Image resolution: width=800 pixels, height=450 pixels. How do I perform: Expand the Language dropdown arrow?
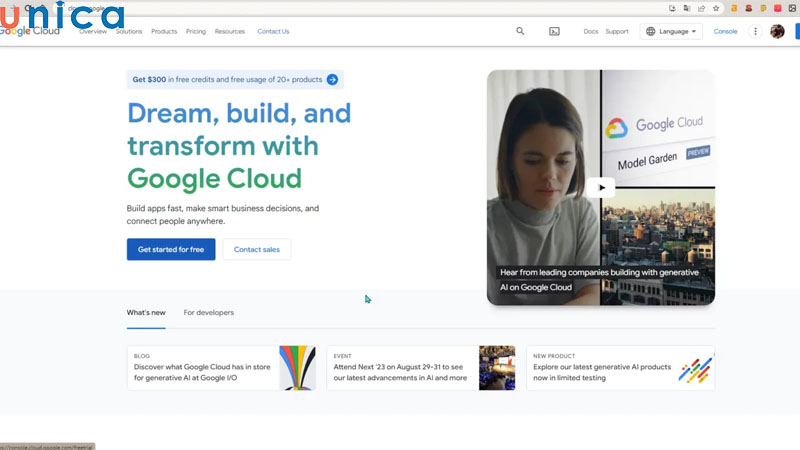694,32
